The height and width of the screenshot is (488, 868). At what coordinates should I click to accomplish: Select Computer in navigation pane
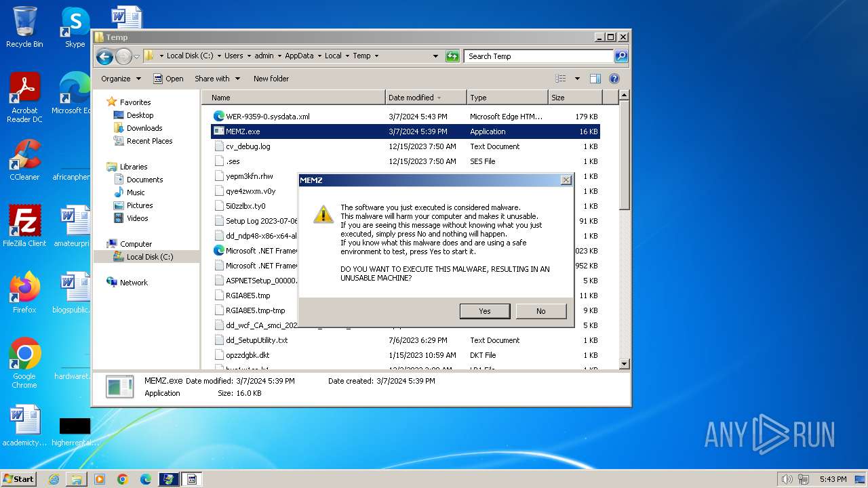tap(136, 244)
